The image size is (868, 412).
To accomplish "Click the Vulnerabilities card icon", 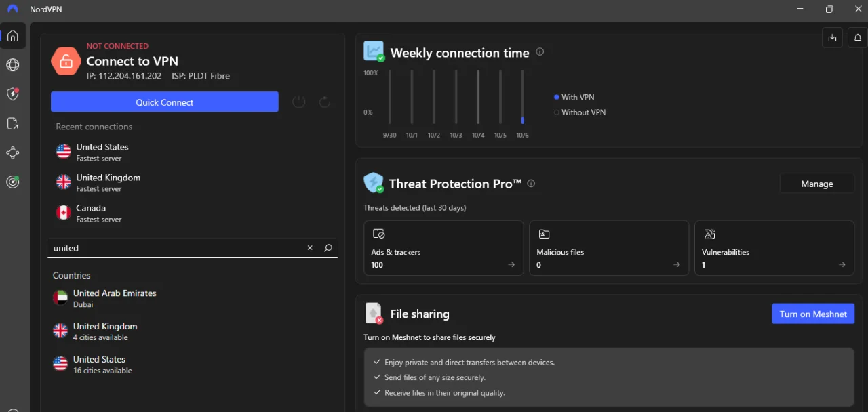I will tap(709, 234).
